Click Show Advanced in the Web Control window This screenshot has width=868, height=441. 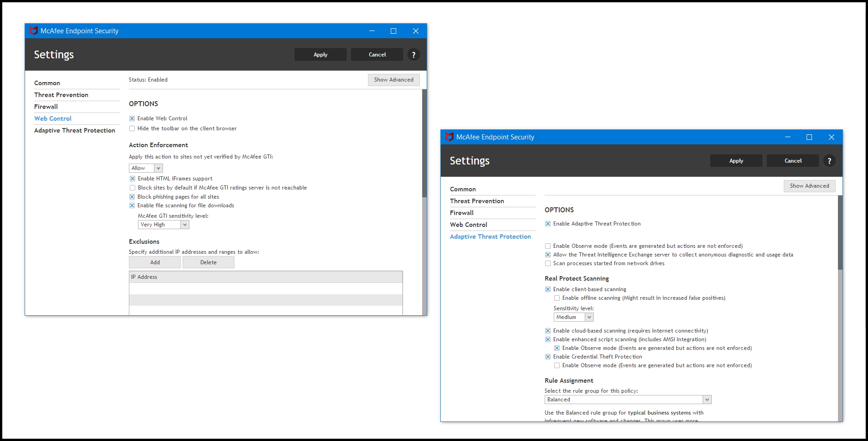click(x=394, y=80)
